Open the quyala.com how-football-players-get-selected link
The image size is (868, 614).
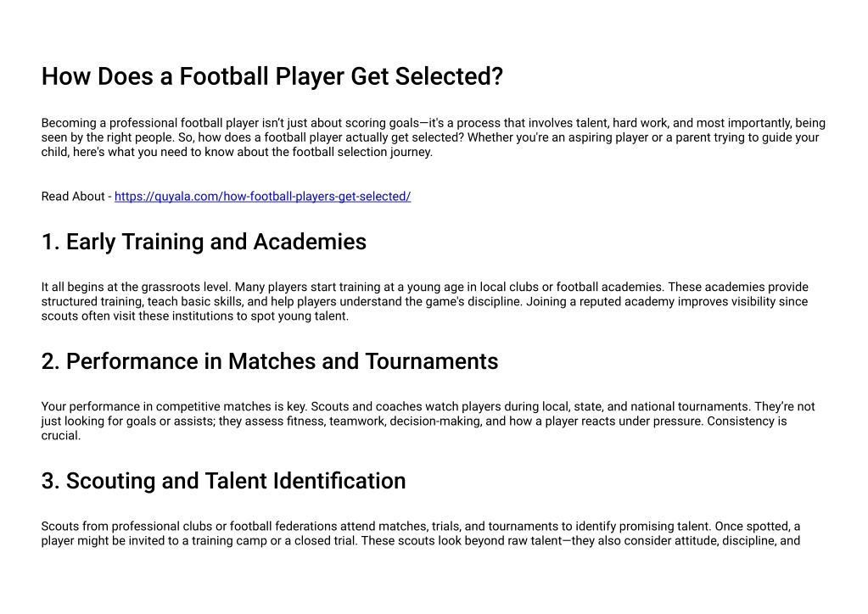coord(262,197)
